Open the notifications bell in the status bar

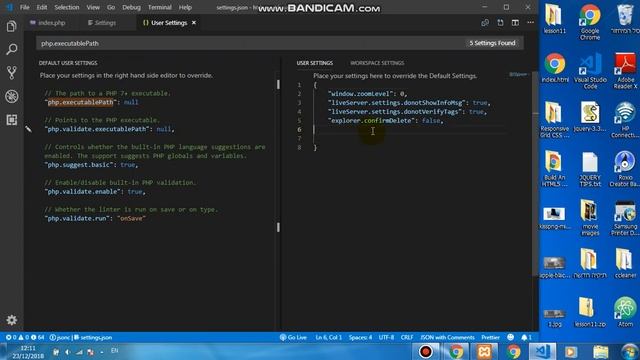pyautogui.click(x=526, y=338)
